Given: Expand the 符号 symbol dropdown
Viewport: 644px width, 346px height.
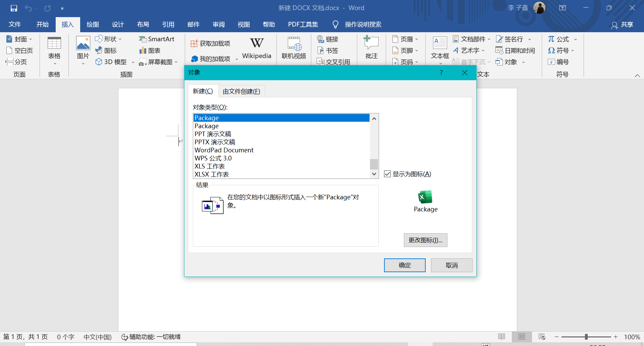Looking at the screenshot, I should [573, 51].
